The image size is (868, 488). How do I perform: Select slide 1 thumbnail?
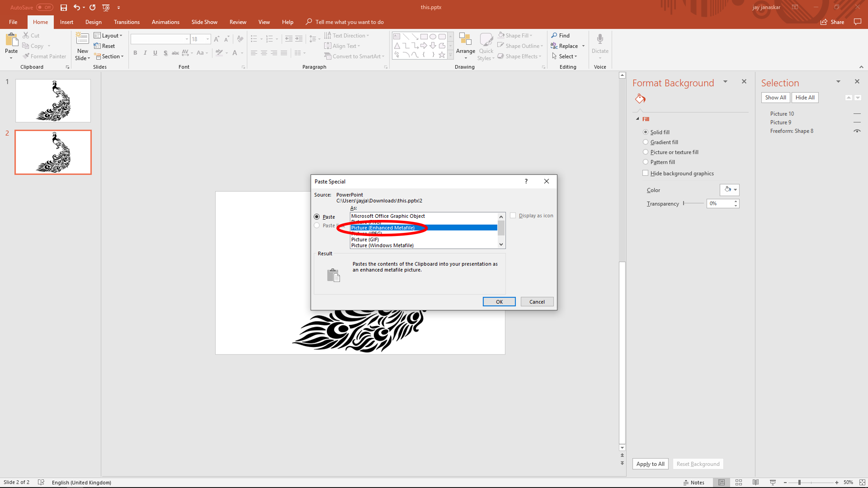[x=53, y=101]
